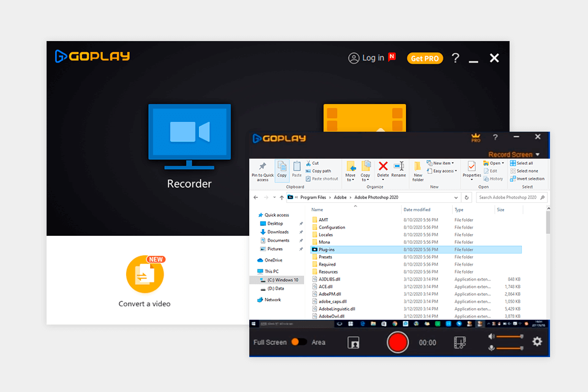Mute the microphone icon
This screenshot has width=588, height=392.
(491, 348)
